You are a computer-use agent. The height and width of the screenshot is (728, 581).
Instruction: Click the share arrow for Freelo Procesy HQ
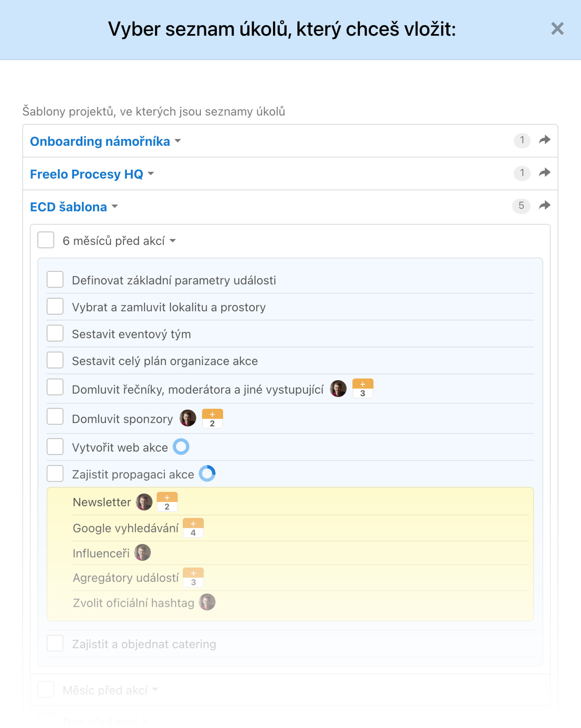coord(544,172)
